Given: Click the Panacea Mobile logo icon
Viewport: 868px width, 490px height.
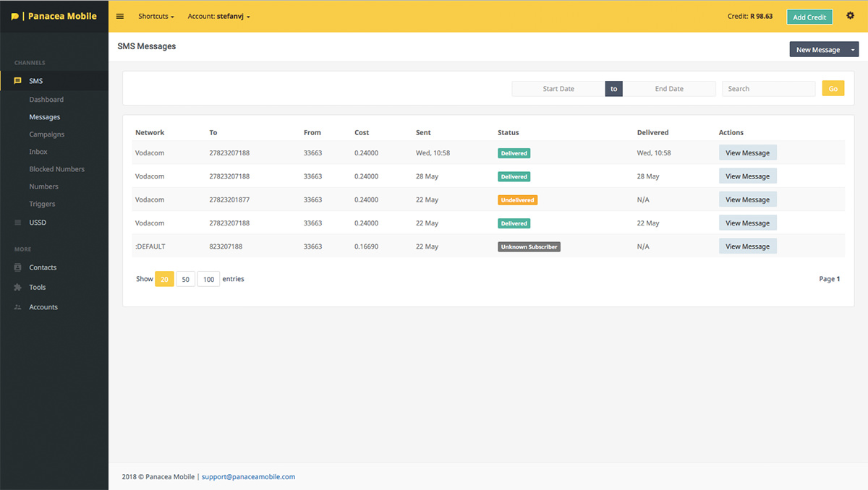Looking at the screenshot, I should [x=15, y=17].
